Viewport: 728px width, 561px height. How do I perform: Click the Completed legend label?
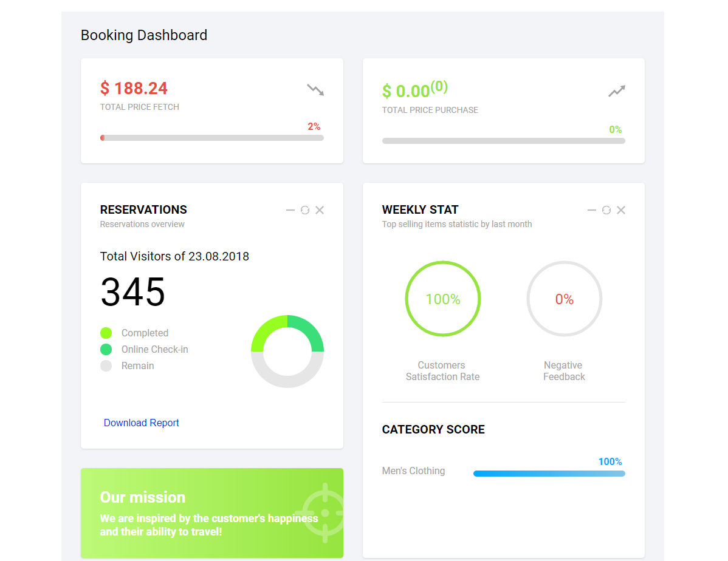pyautogui.click(x=145, y=333)
